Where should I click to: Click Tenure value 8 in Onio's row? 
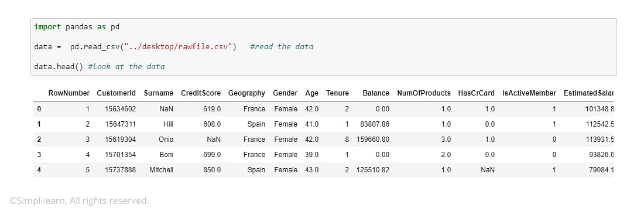pyautogui.click(x=347, y=139)
